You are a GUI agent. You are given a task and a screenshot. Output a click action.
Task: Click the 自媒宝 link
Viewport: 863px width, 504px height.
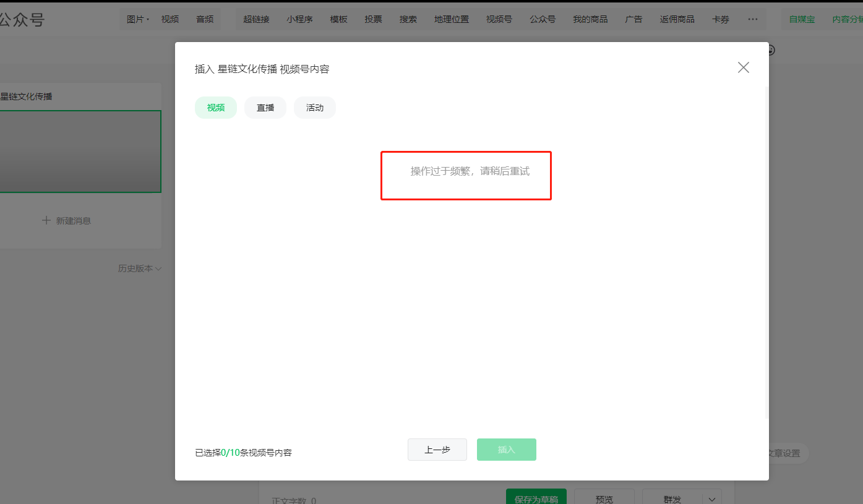point(802,19)
